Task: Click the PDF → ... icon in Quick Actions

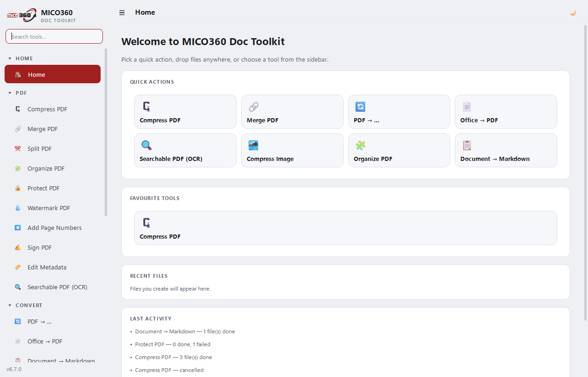Action: coord(361,107)
